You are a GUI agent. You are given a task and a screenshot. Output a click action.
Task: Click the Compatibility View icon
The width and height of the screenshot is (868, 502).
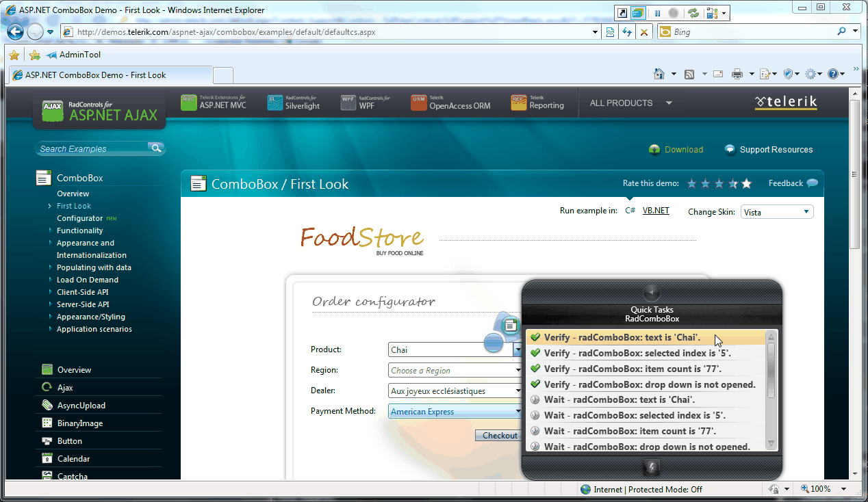611,32
